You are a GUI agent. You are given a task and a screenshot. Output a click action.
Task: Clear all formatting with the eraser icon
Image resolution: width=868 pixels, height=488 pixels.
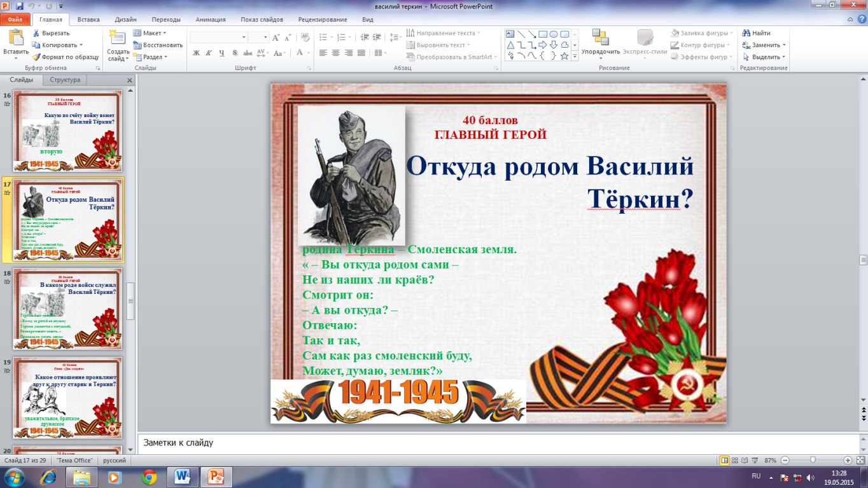tap(304, 38)
